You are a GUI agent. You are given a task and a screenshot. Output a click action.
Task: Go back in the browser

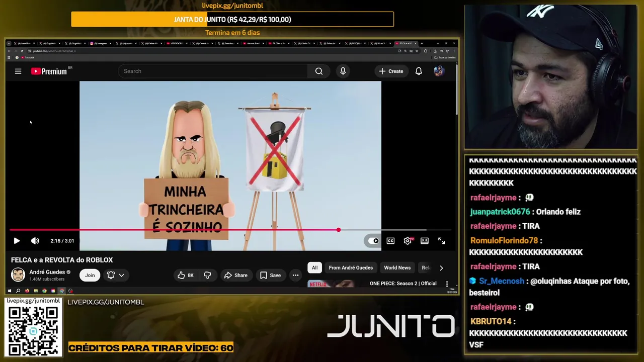click(9, 51)
